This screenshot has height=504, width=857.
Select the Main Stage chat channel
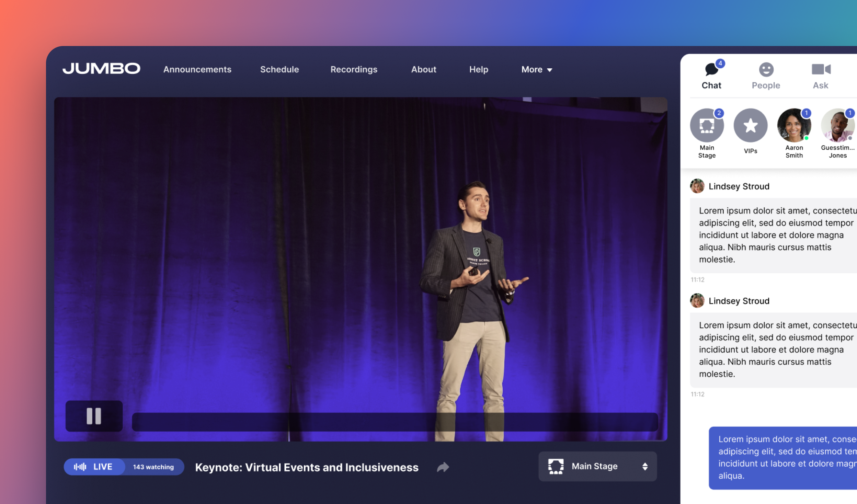pos(707,133)
